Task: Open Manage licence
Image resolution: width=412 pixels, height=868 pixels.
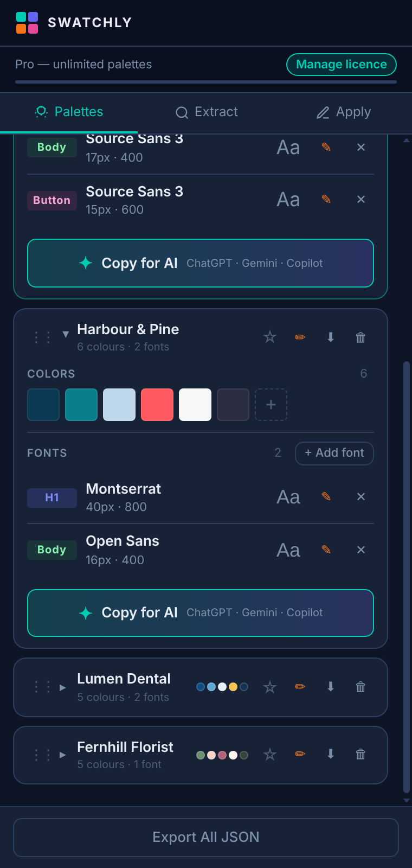Action: point(342,65)
